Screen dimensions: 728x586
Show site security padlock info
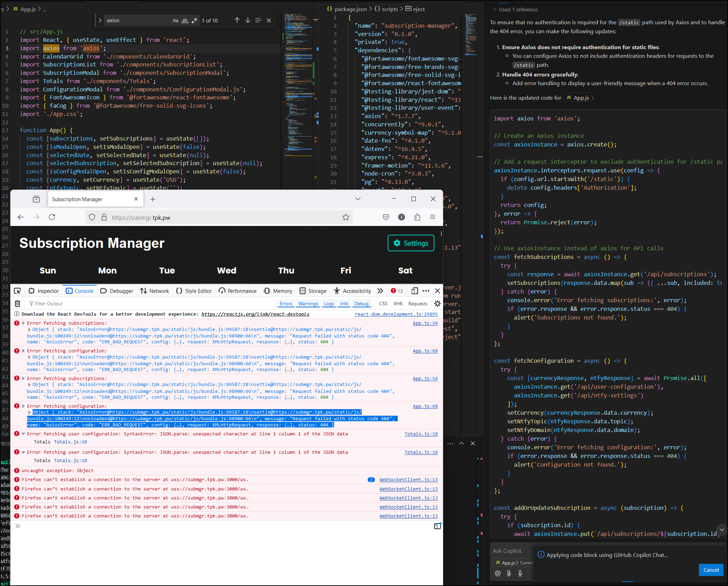coord(104,217)
